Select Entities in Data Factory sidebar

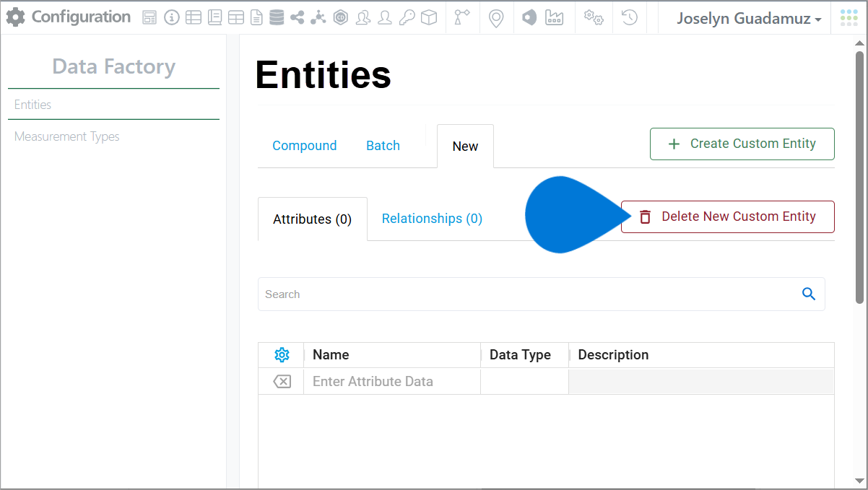(113, 105)
